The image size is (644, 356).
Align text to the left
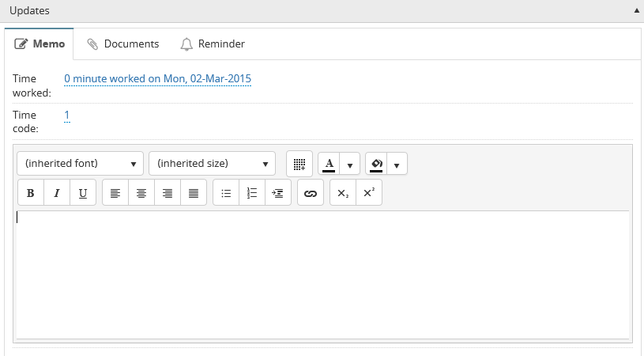115,193
